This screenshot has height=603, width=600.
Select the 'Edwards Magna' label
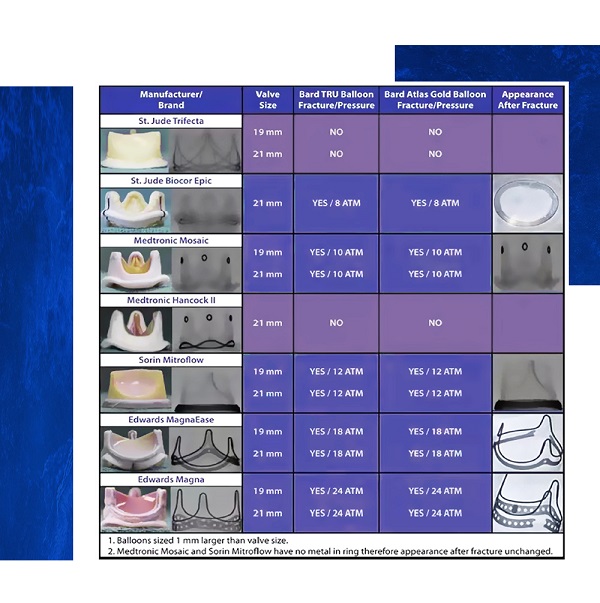171,480
